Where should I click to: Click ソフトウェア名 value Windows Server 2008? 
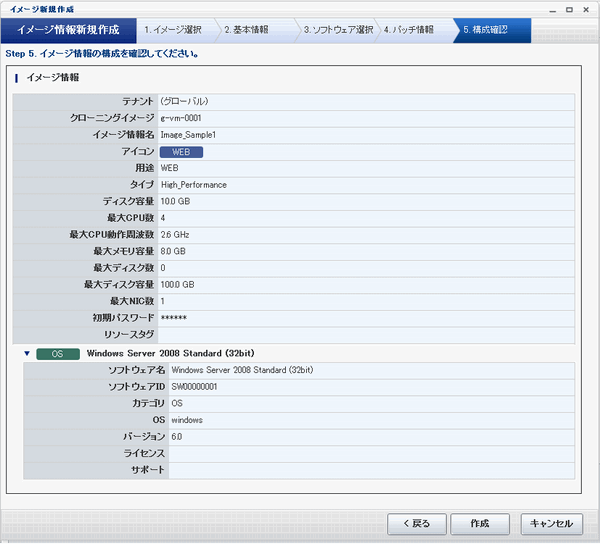click(242, 370)
